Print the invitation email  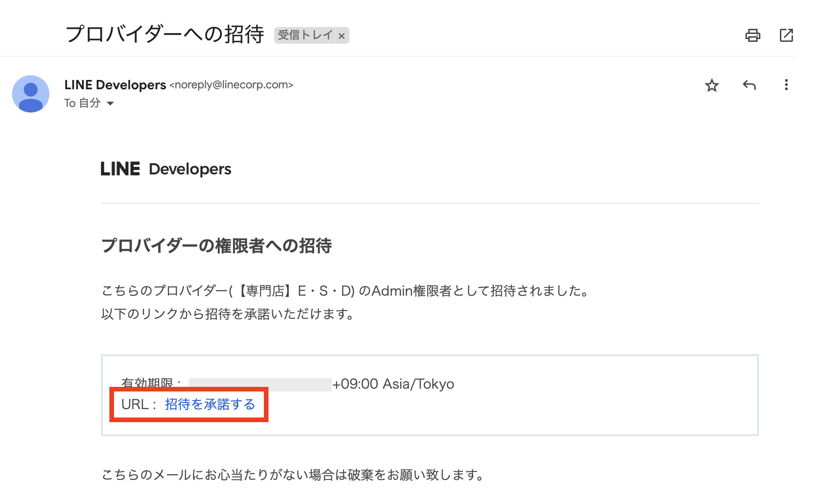754,35
